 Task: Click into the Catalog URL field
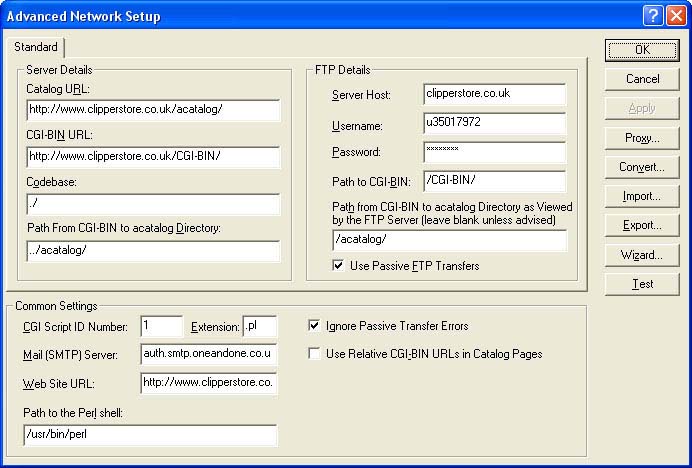(152, 110)
